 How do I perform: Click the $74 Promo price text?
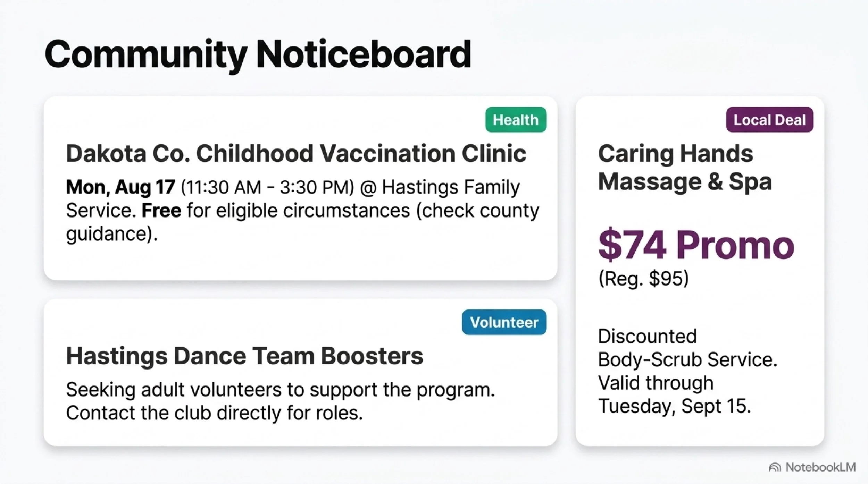coord(696,245)
